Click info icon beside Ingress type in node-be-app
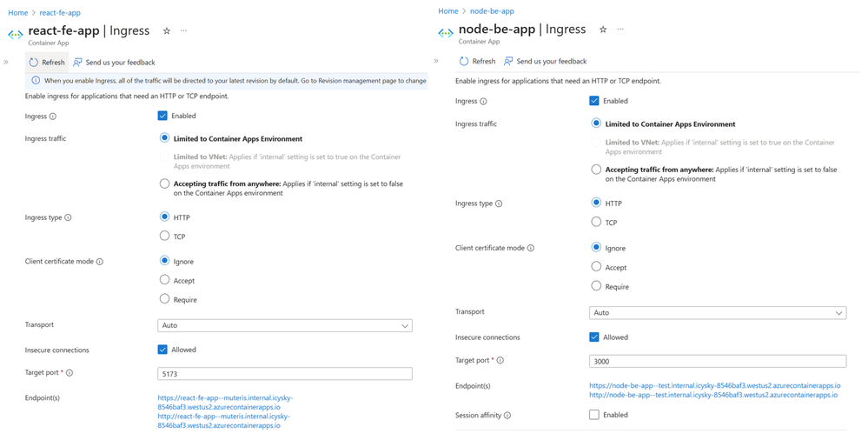The image size is (868, 447). click(499, 203)
